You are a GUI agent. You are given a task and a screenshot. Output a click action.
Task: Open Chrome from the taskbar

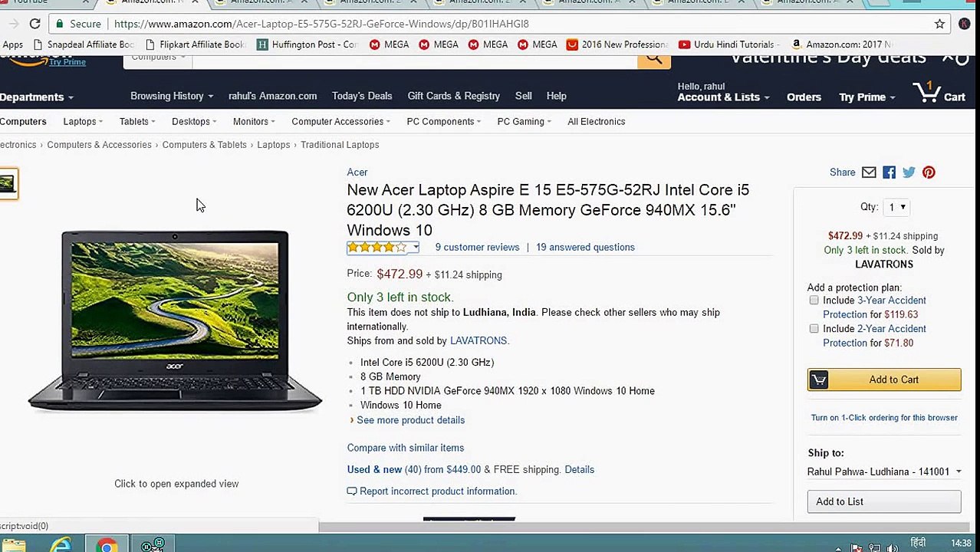pos(107,544)
